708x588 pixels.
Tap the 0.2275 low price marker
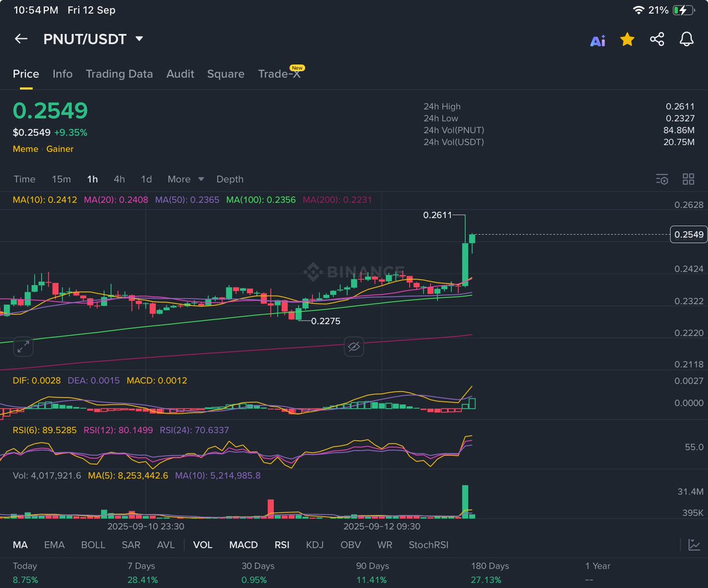pos(326,321)
